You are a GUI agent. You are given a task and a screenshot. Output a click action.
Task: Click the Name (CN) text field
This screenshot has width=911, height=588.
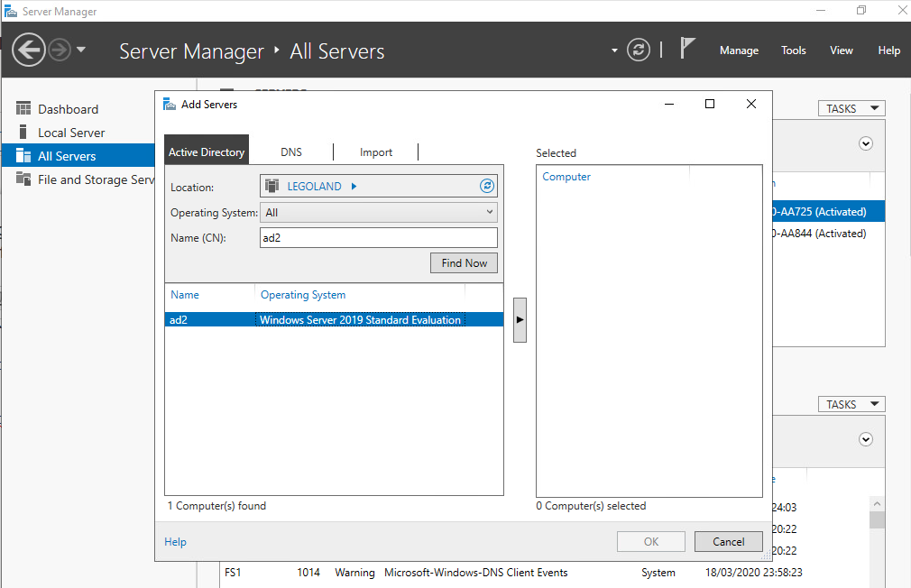click(x=379, y=238)
